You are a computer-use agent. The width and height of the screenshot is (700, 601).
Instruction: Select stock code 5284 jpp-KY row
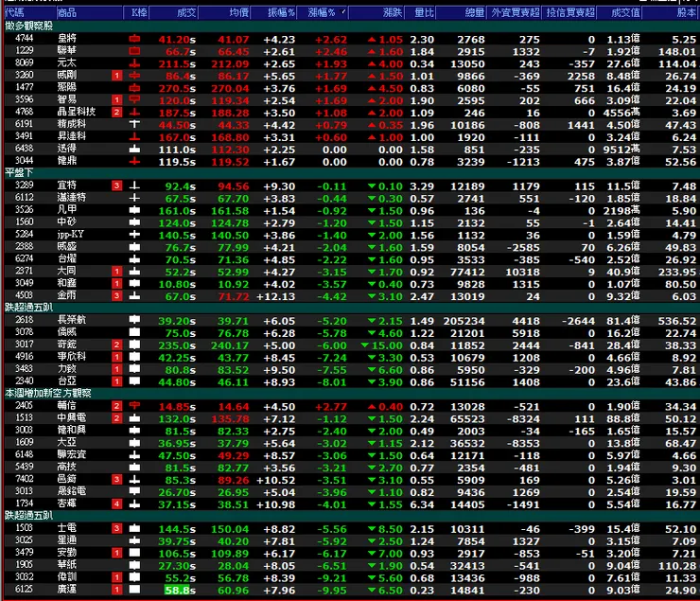click(350, 235)
